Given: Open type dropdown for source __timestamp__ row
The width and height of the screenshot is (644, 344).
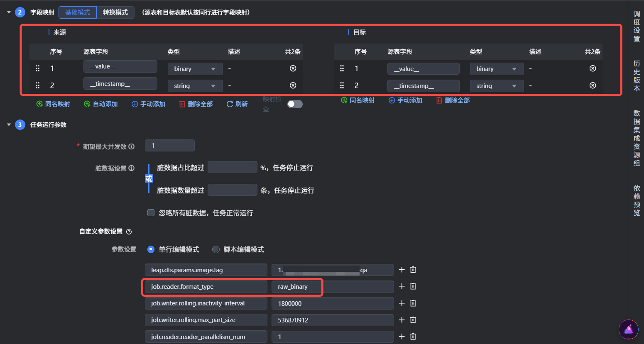Looking at the screenshot, I should tap(195, 86).
